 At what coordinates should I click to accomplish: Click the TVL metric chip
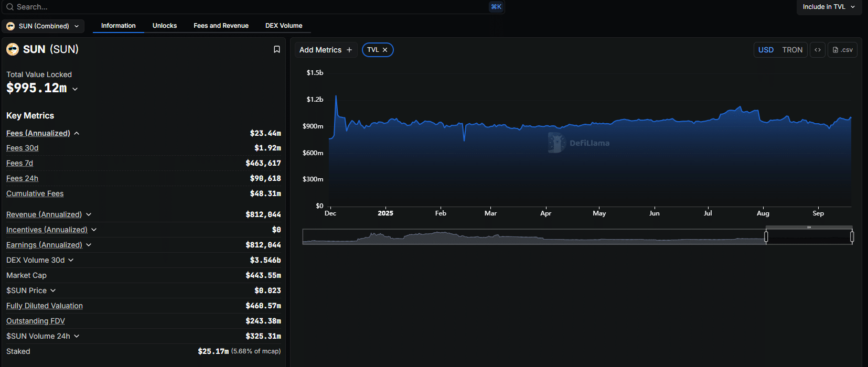(378, 50)
